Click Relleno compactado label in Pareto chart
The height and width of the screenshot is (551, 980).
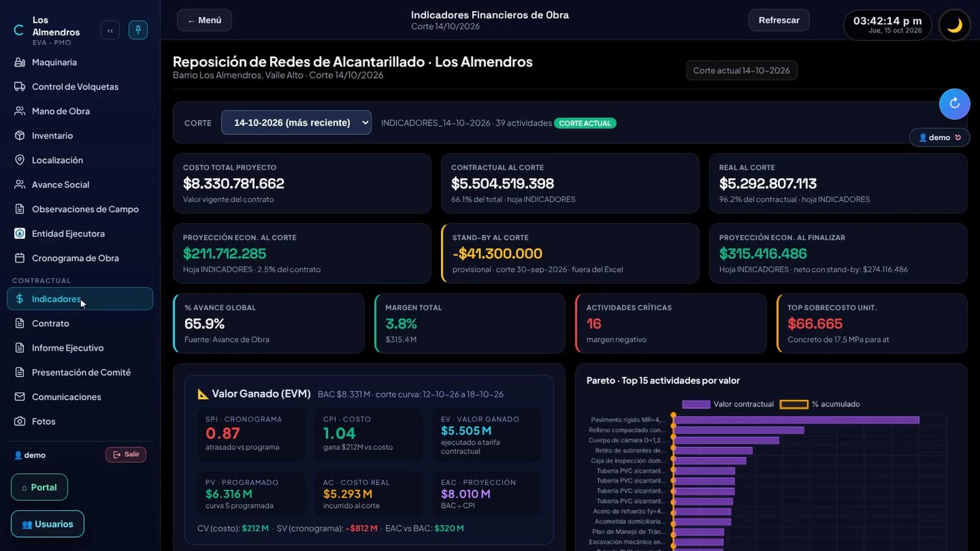pyautogui.click(x=626, y=430)
